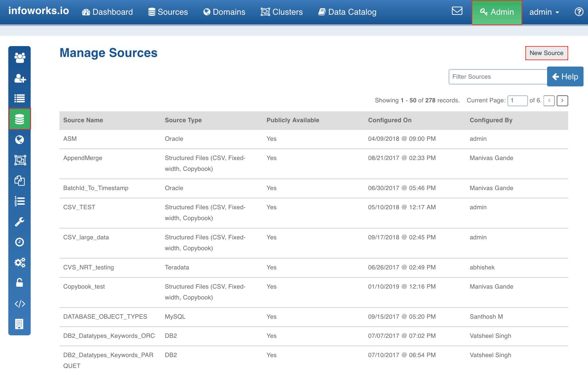Sort by Publicly Available column header
This screenshot has width=588, height=375.
click(x=293, y=120)
